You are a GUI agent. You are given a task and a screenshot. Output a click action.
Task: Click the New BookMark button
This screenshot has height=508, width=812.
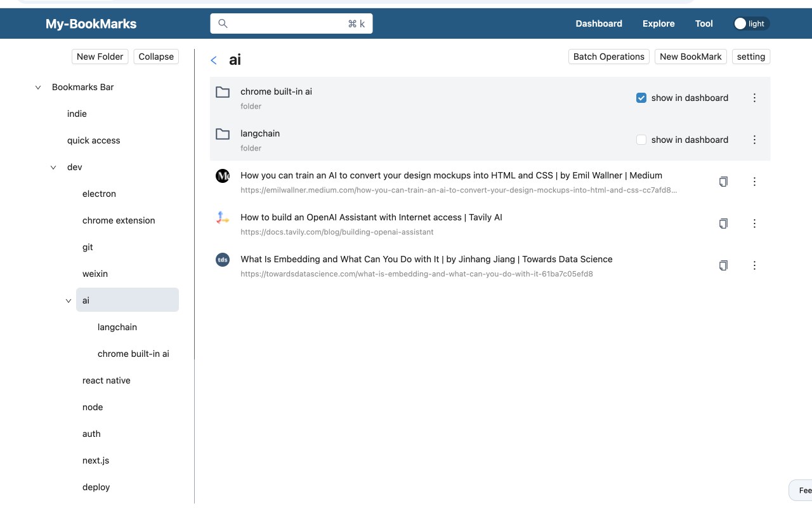click(x=691, y=57)
